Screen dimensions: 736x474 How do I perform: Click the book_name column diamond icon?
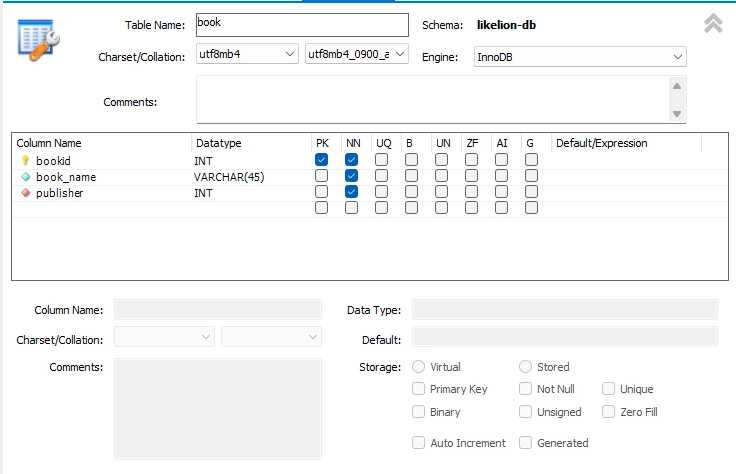click(26, 176)
